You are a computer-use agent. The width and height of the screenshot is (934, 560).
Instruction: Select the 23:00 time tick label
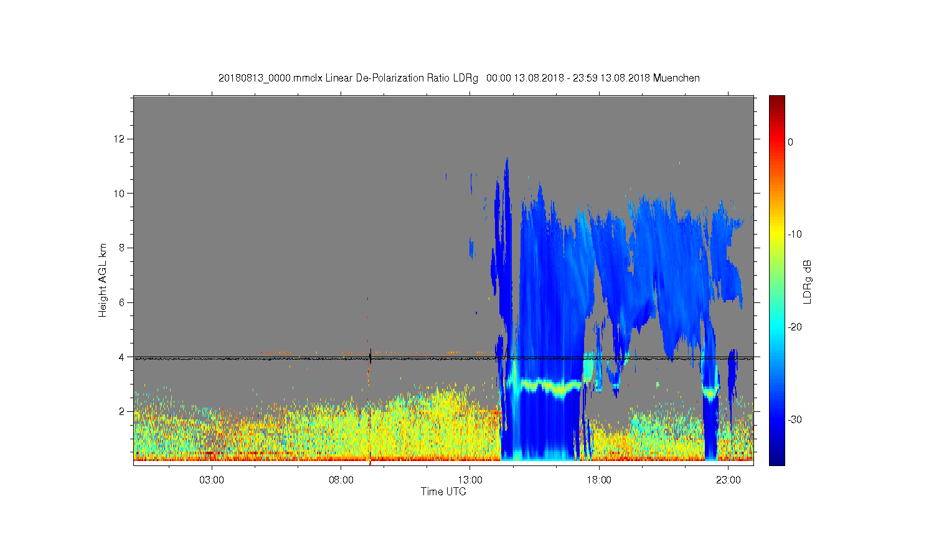[729, 480]
